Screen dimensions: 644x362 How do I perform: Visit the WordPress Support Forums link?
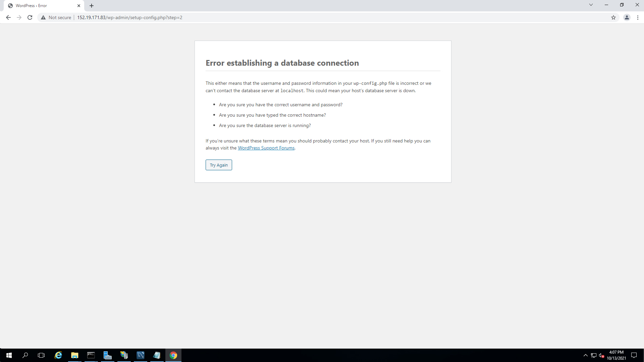click(x=266, y=148)
